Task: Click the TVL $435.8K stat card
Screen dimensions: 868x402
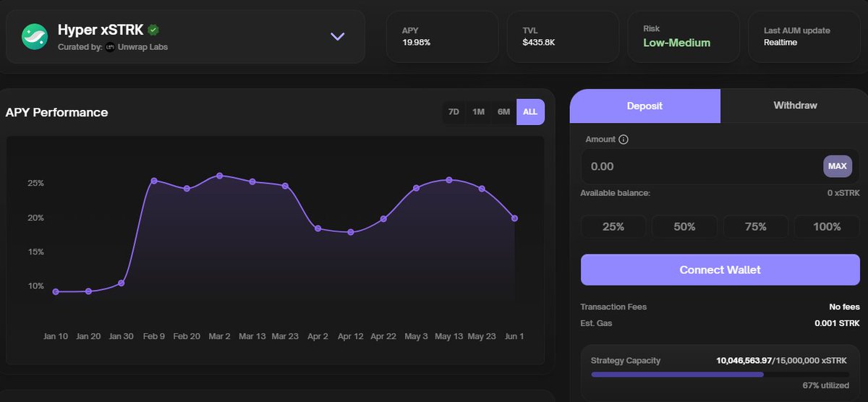Action: click(563, 36)
